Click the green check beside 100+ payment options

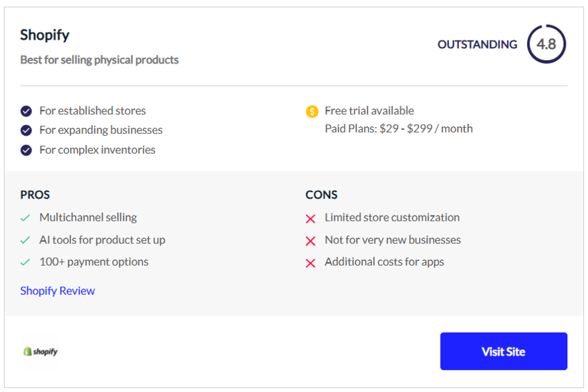[25, 262]
